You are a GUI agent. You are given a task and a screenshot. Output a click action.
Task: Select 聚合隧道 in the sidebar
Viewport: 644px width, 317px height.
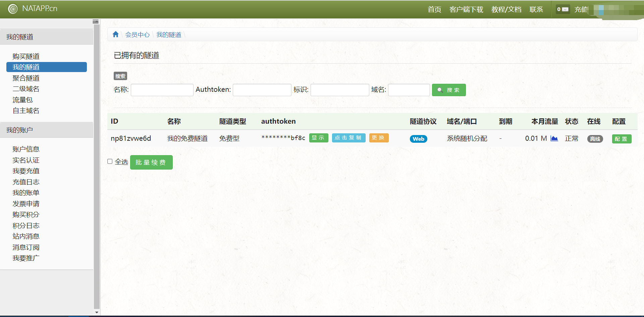pos(26,78)
